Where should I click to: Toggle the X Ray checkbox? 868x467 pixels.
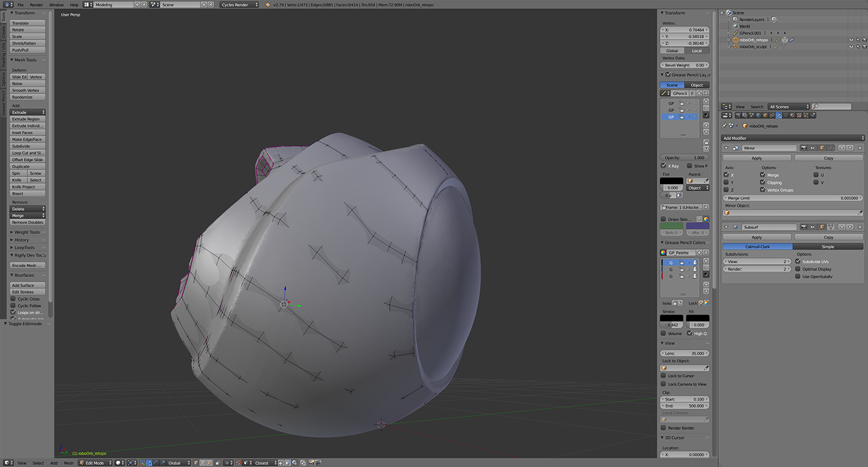point(664,166)
